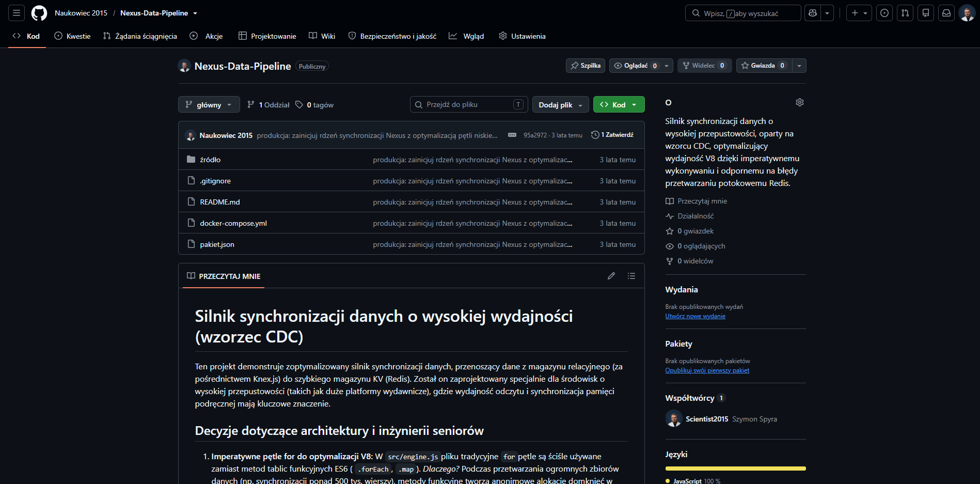Open the repository switcher dropdown arrow in breadcrumb
This screenshot has width=980, height=484.
(195, 13)
